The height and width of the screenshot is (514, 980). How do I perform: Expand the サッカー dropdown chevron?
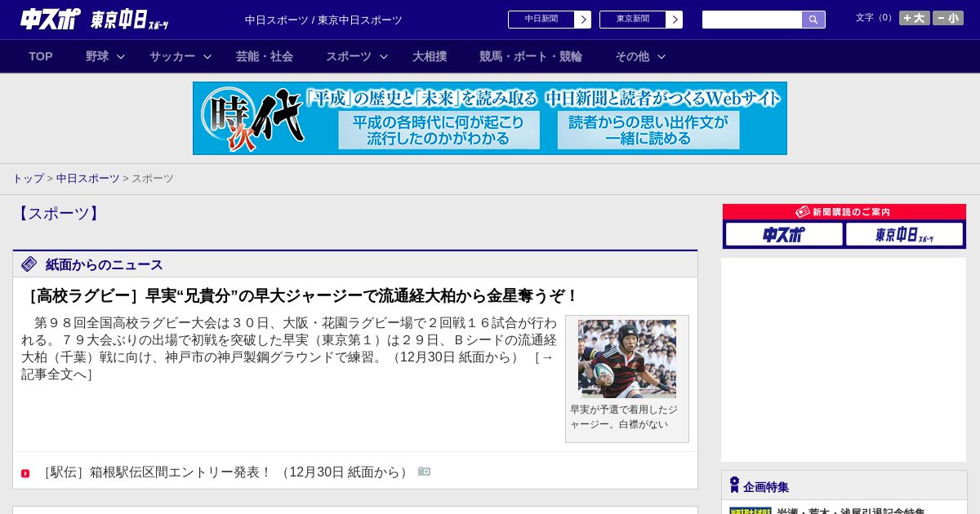click(207, 56)
